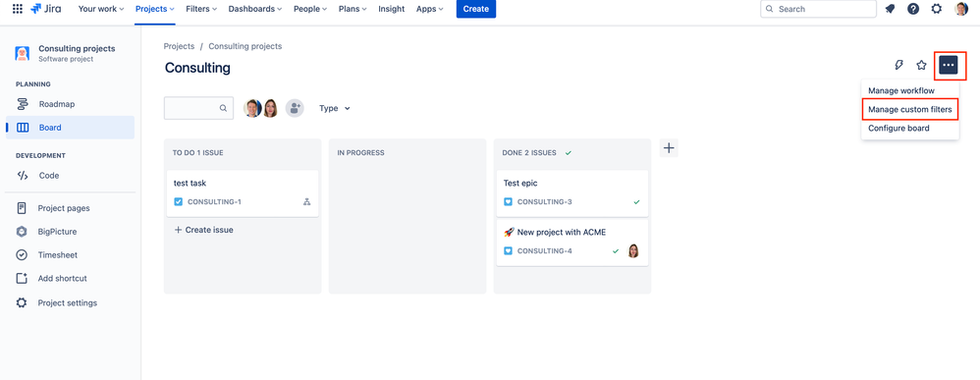Open the settings gear icon
The height and width of the screenshot is (380, 980).
[x=936, y=9]
